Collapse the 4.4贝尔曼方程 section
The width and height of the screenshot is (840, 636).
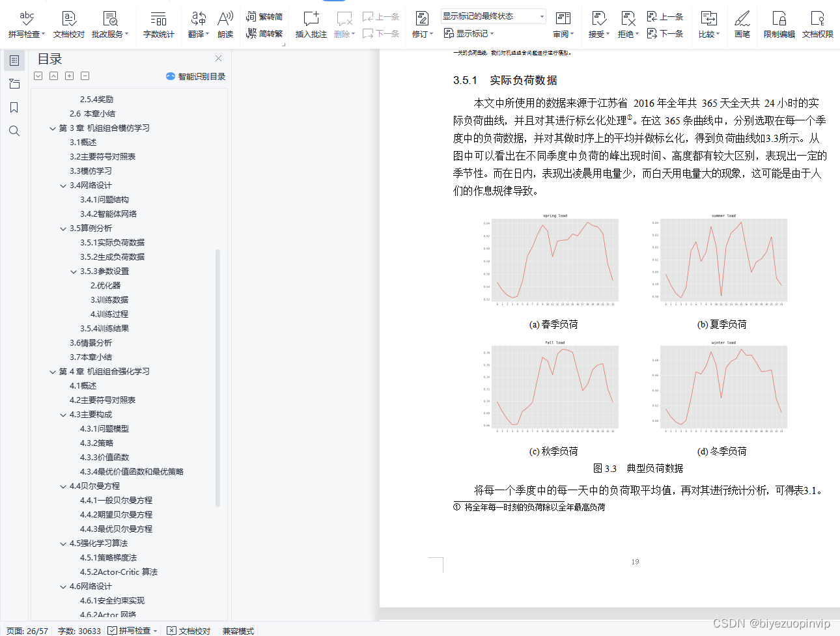63,486
